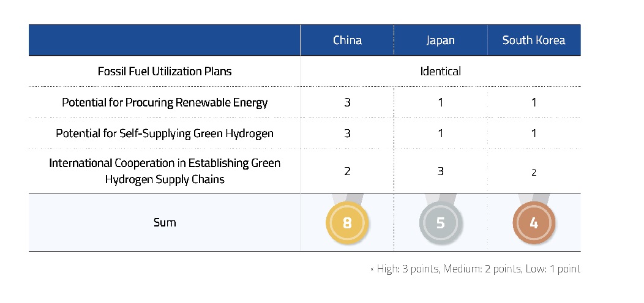The height and width of the screenshot is (303, 644).
Task: Click the bronze medal showing 4
Action: pyautogui.click(x=533, y=223)
